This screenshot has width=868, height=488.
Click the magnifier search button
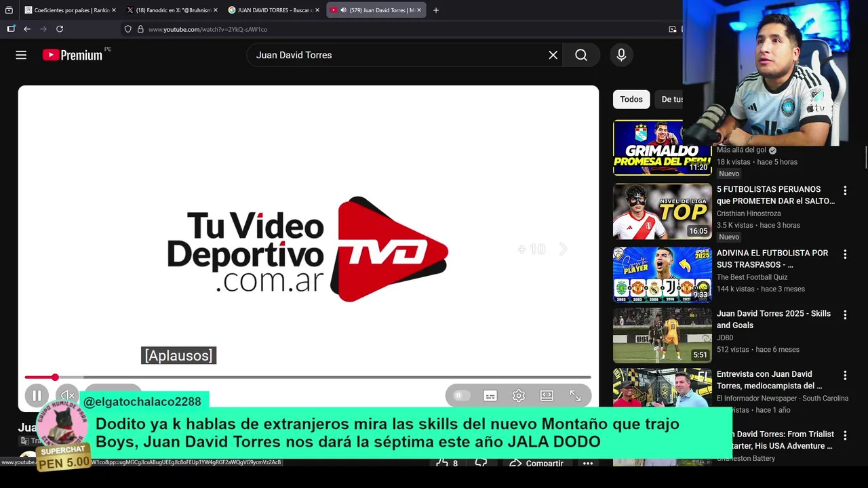581,55
